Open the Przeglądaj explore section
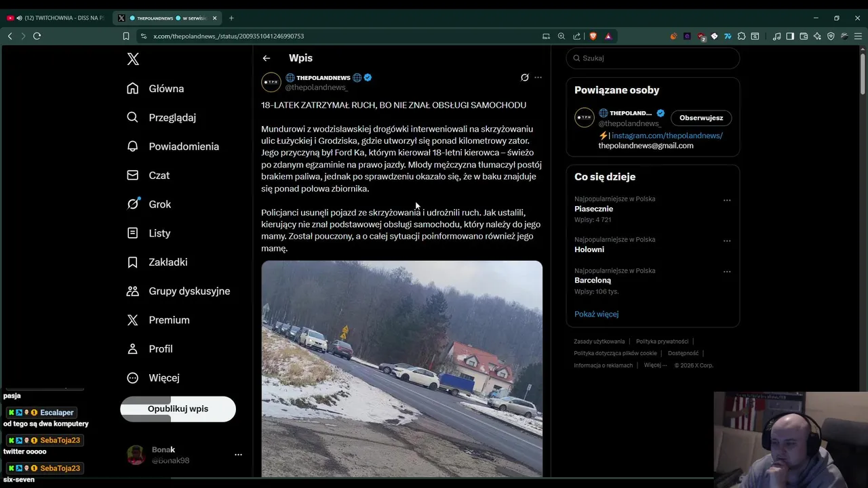The image size is (868, 488). coord(161,117)
